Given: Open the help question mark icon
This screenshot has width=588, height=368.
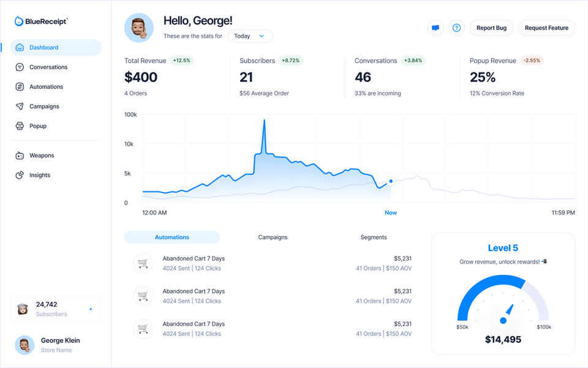Looking at the screenshot, I should coord(456,28).
